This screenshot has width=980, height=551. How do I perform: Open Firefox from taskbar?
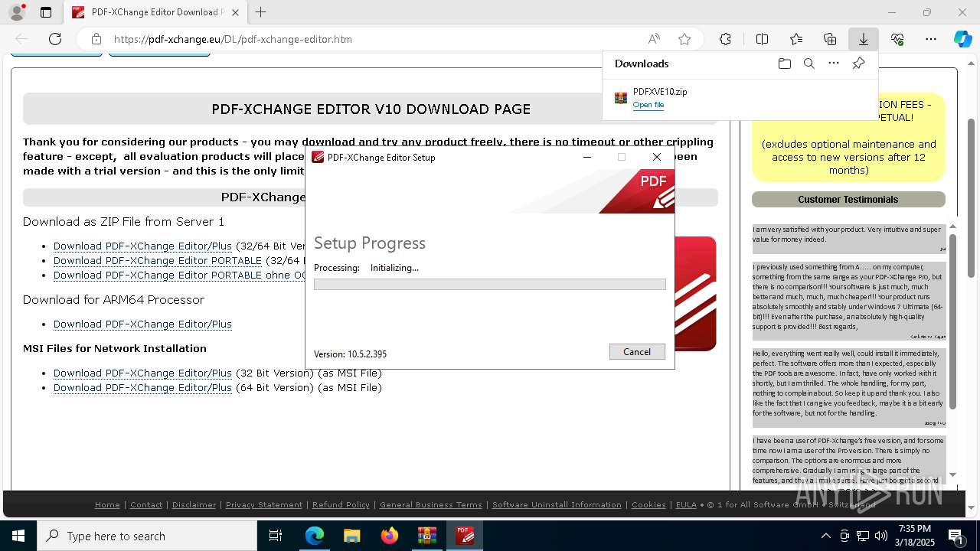point(389,536)
